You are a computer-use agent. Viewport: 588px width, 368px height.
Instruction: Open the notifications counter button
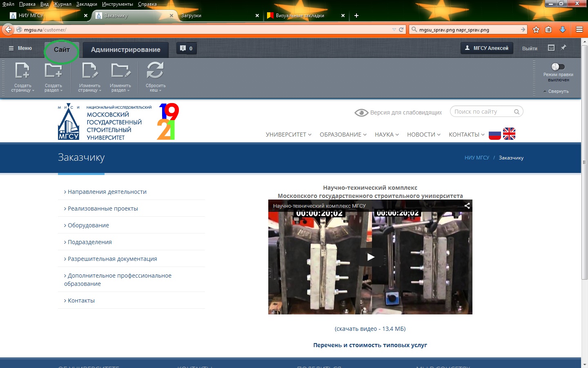pyautogui.click(x=187, y=48)
